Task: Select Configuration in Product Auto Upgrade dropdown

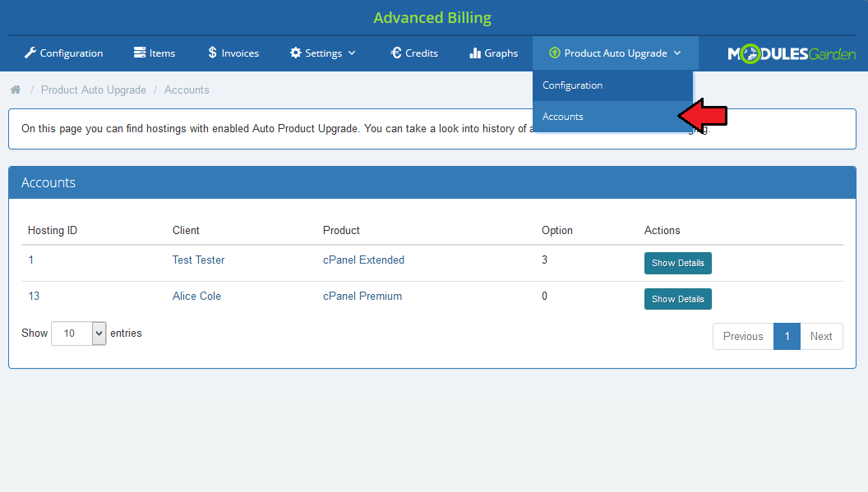Action: [613, 85]
